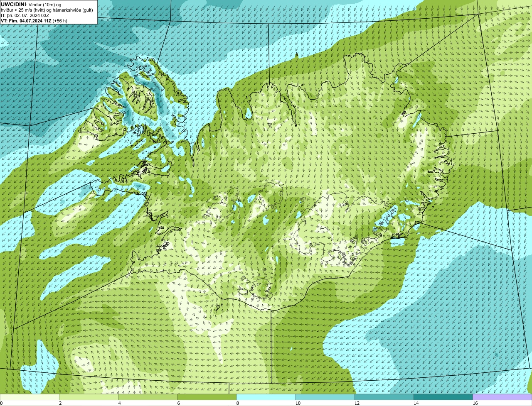
Task: Click the pale yellow 0–2 m/s legend swatch
Action: point(30,397)
